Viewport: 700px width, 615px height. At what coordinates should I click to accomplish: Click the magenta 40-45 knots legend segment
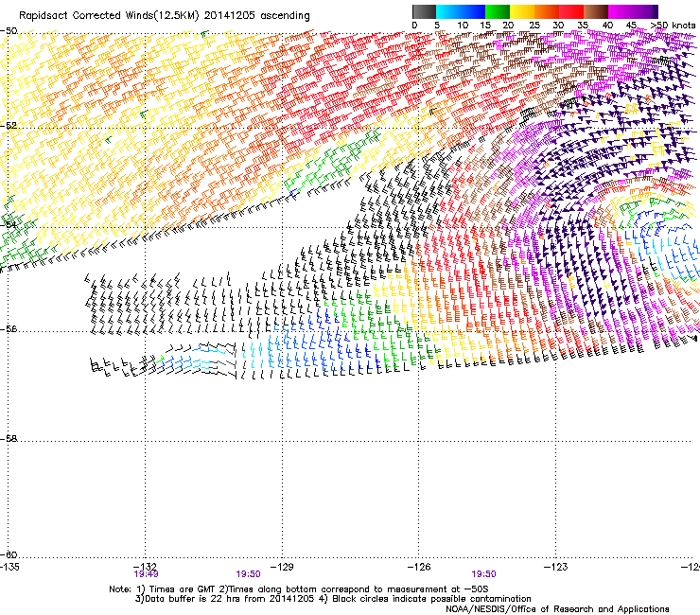pos(621,11)
